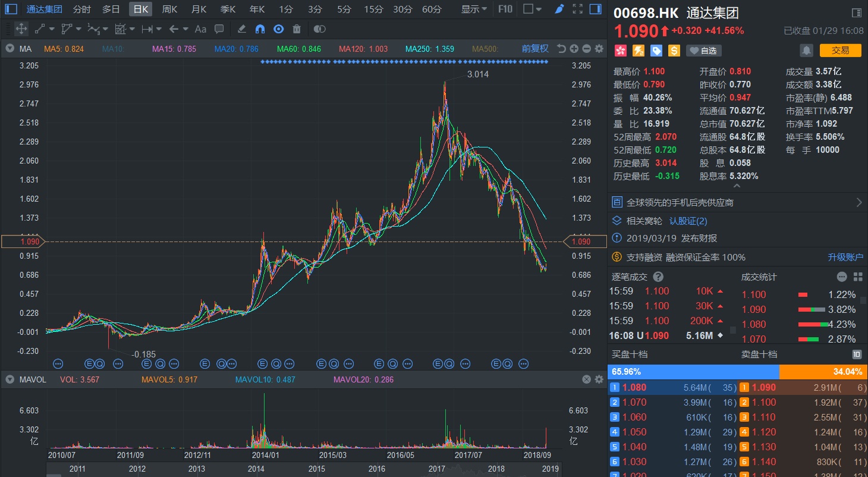Open the price alert bell icon
The image size is (868, 477).
pos(806,51)
